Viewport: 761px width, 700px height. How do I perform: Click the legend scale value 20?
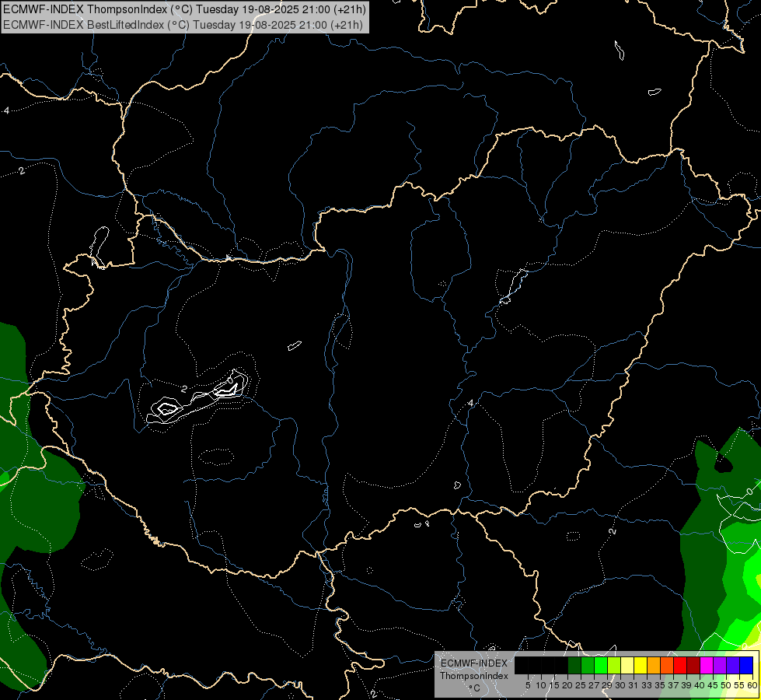coord(567,685)
